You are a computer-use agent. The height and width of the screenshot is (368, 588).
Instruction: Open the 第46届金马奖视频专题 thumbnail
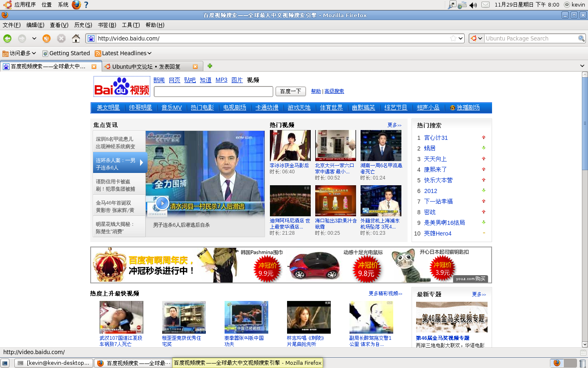(452, 317)
